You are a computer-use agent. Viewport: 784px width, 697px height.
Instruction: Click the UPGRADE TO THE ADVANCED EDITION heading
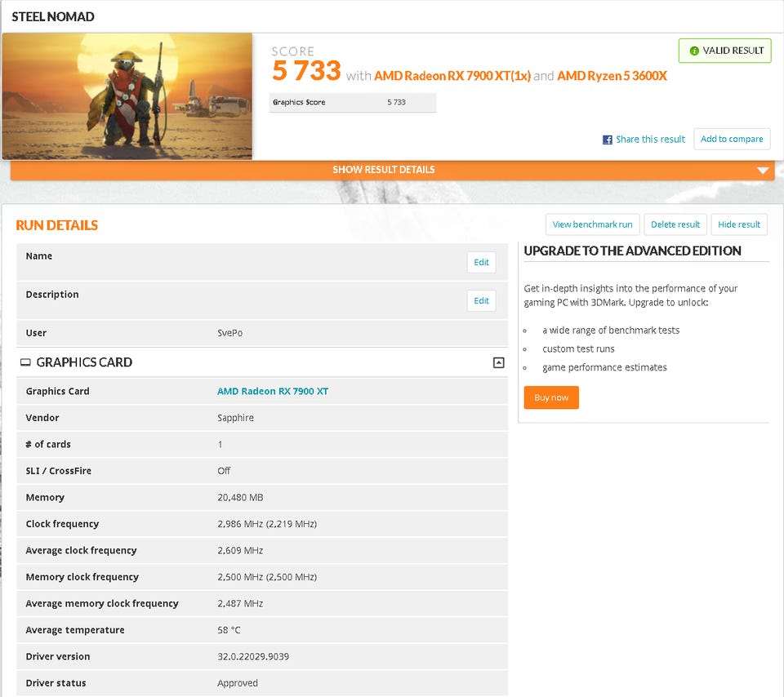(x=632, y=251)
